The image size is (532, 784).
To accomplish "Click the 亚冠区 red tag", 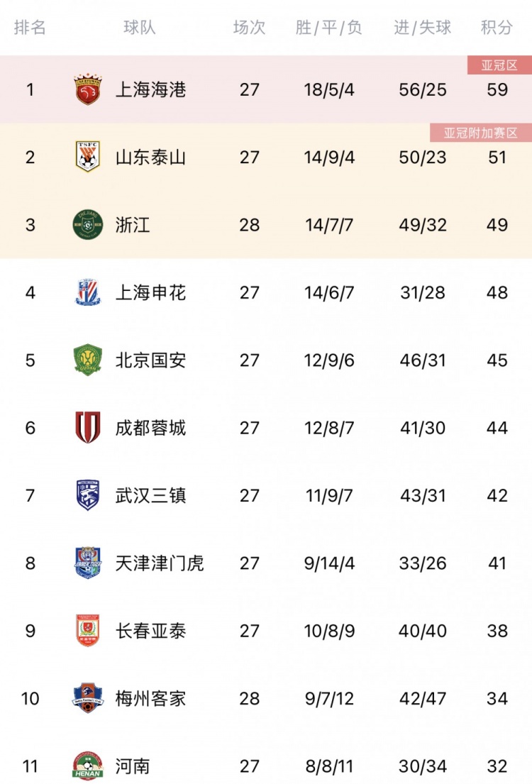I will tap(499, 65).
